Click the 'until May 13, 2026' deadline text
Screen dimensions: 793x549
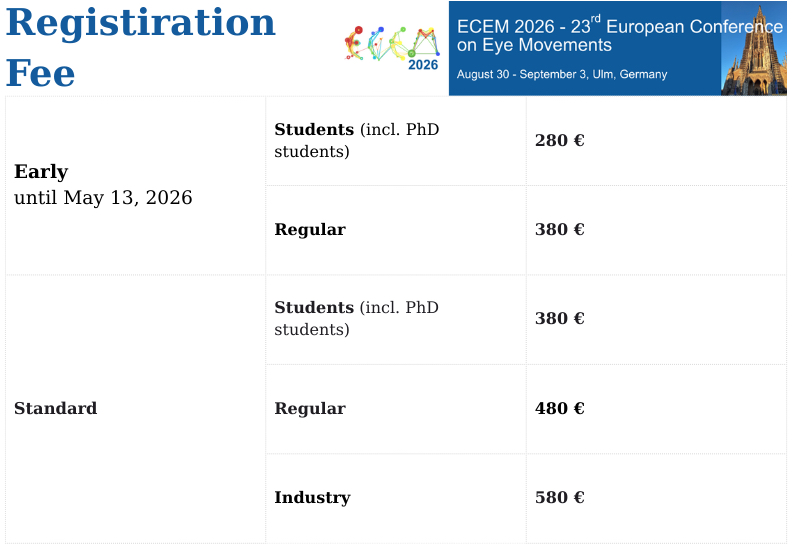click(x=103, y=198)
